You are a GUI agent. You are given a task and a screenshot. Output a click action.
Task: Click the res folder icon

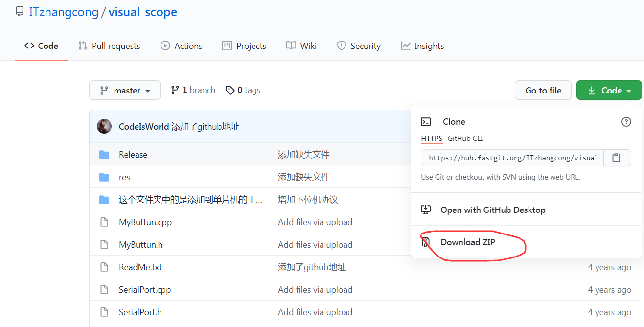(x=104, y=177)
